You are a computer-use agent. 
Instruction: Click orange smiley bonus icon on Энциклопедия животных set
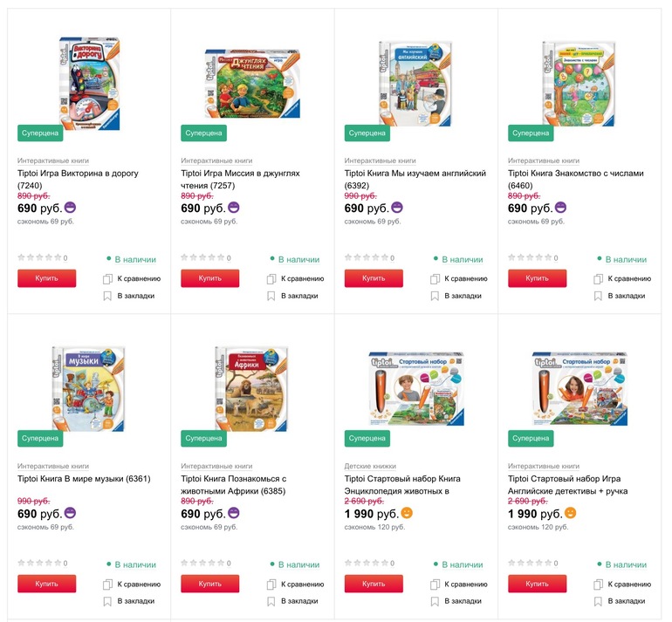click(407, 513)
